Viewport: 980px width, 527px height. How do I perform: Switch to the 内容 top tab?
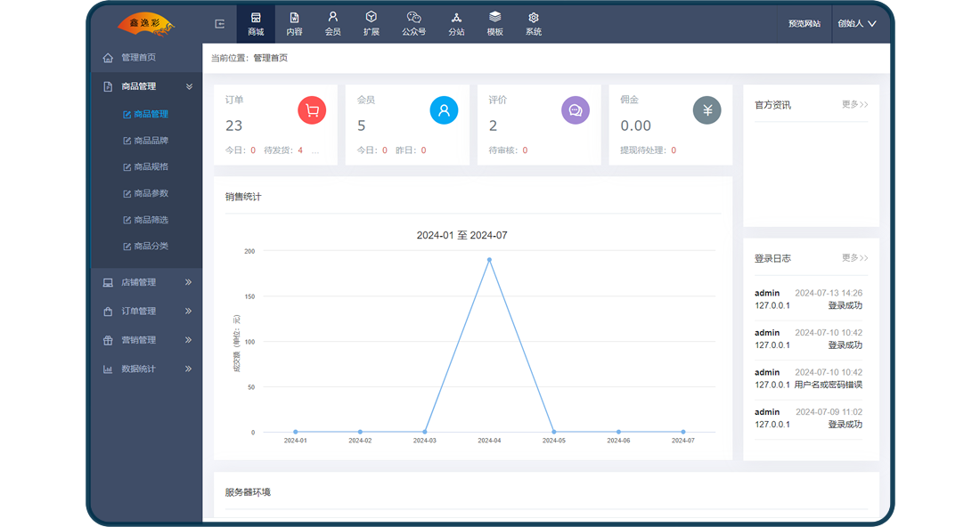tap(294, 24)
